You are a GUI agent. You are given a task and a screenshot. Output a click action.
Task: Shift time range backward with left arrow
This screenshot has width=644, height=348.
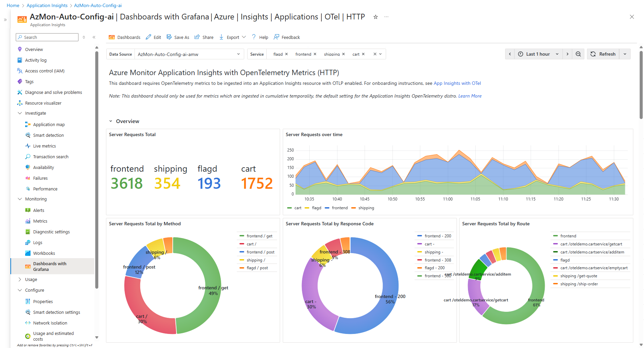pos(510,54)
